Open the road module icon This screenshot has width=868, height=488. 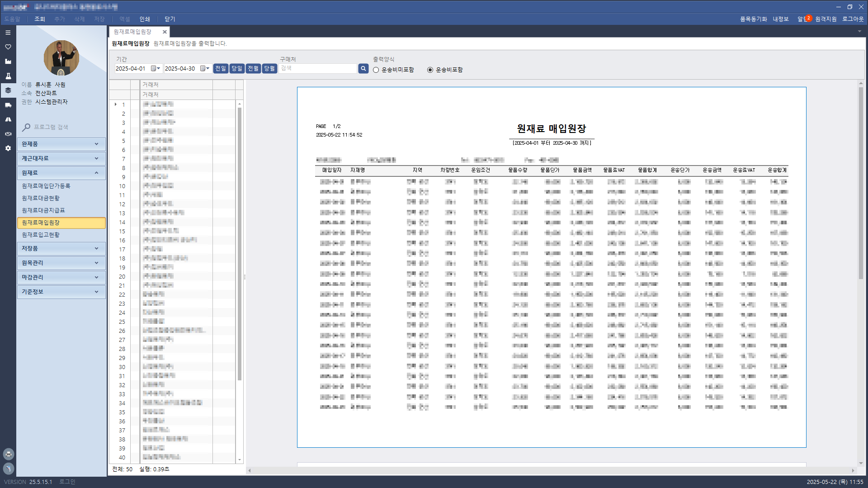click(x=8, y=119)
